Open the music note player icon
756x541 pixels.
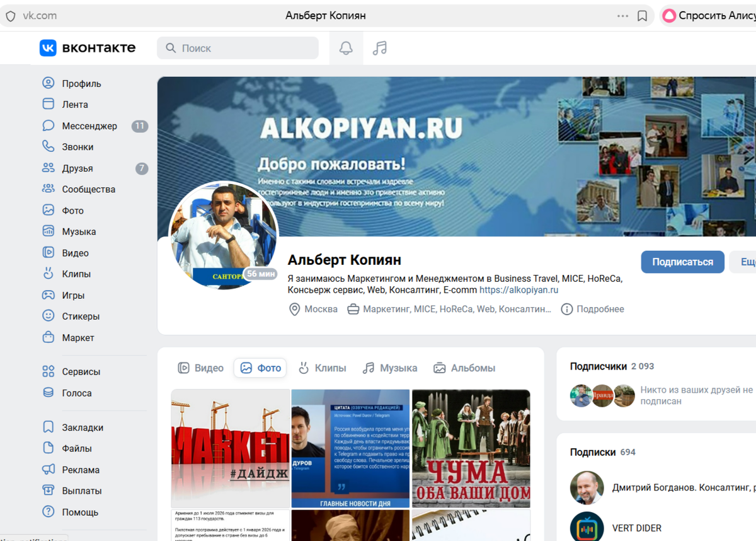tap(379, 48)
